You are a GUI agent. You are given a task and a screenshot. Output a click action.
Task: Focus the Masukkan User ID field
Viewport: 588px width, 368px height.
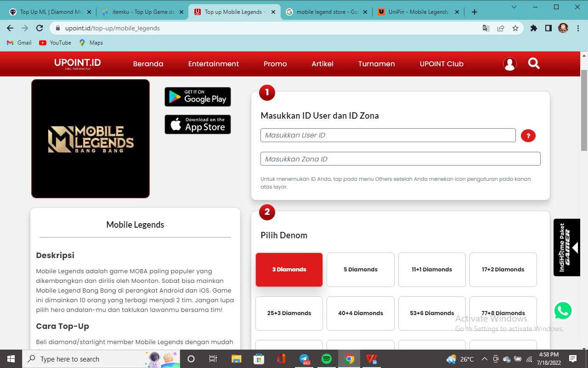[x=388, y=135]
